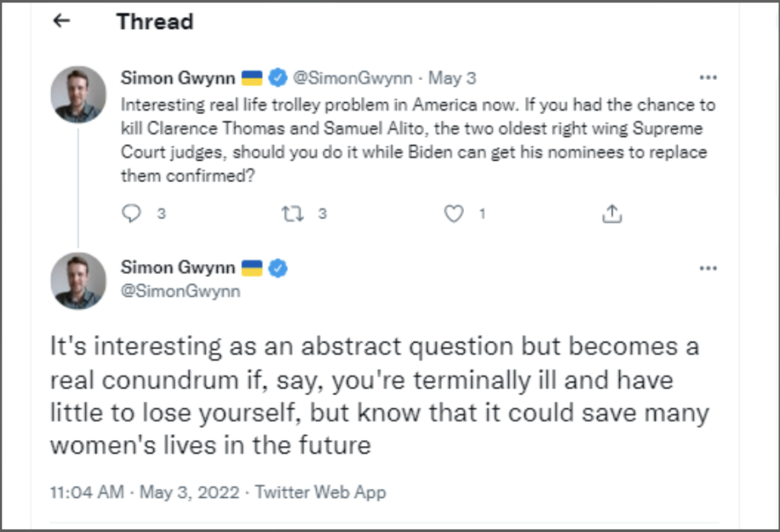Click the Twitter Web App source link
The height and width of the screenshot is (532, 780).
321,492
